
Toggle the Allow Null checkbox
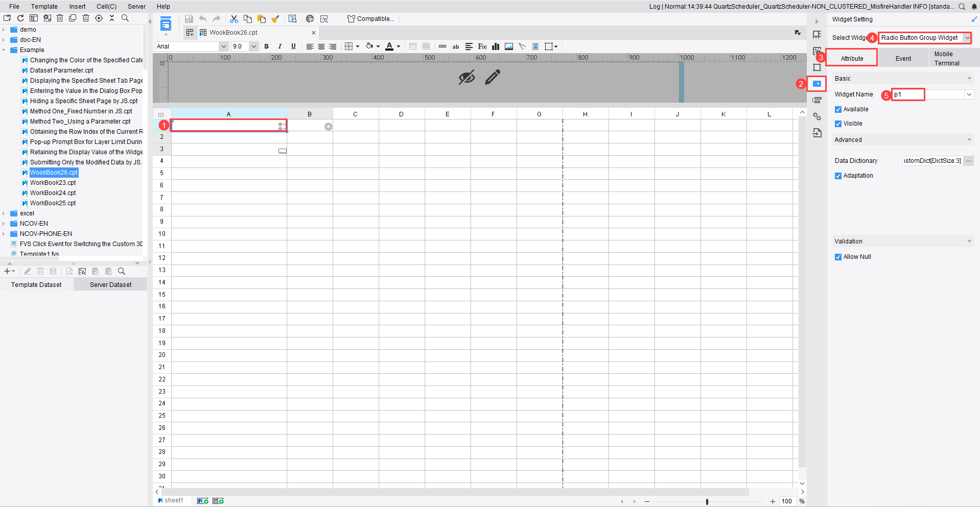pos(838,257)
